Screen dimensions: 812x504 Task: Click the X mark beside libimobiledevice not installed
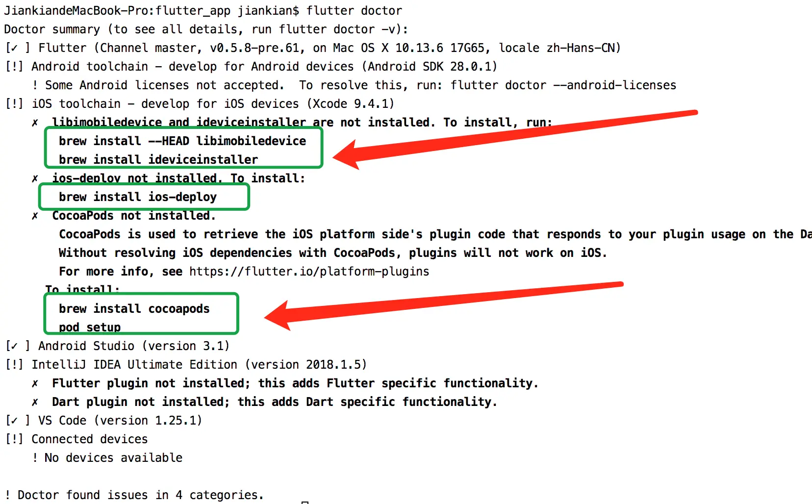35,123
